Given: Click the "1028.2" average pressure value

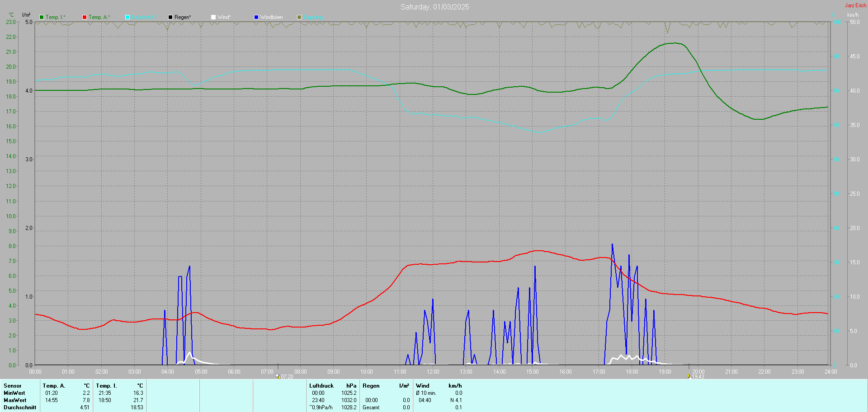Looking at the screenshot, I should (349, 407).
